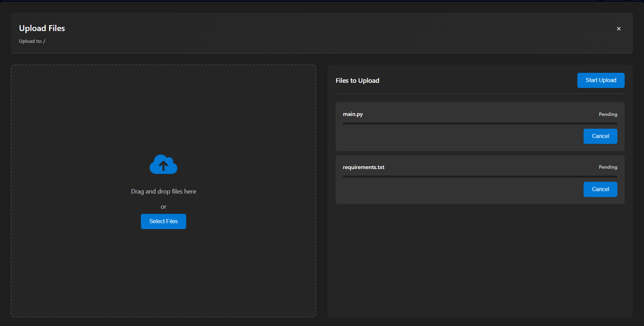Select the requirements.txt file name
Screen dimensions: 644x326
point(363,167)
